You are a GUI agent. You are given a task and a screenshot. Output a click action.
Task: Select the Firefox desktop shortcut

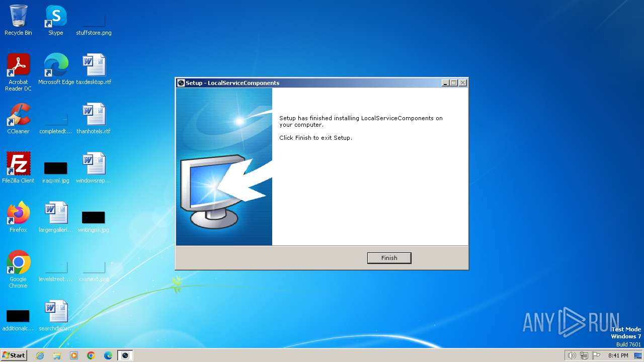click(18, 217)
